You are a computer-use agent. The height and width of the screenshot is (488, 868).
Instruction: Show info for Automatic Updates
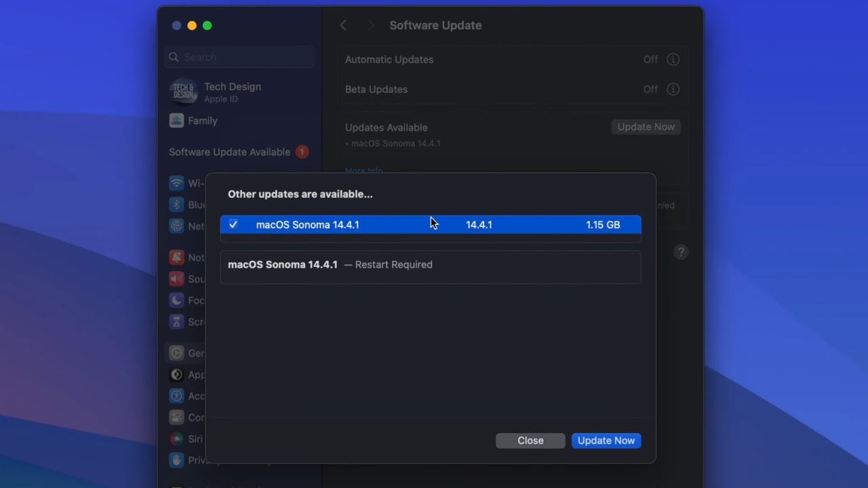[673, 60]
